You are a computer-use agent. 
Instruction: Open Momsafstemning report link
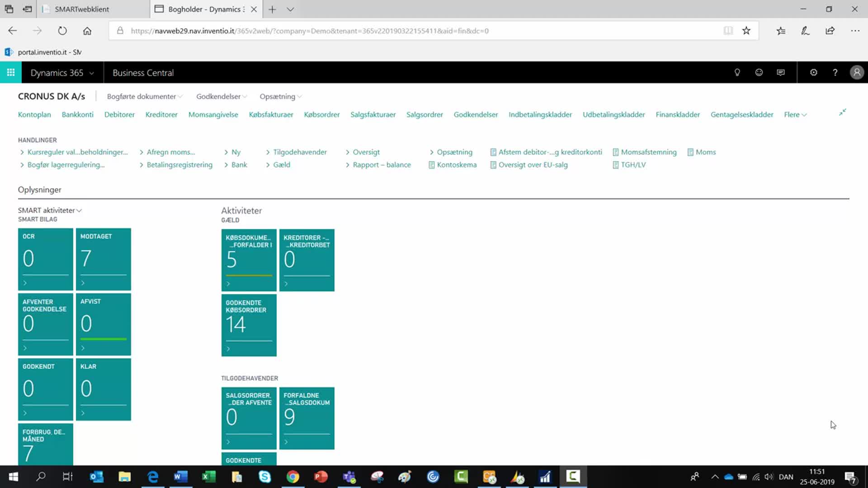[645, 152]
